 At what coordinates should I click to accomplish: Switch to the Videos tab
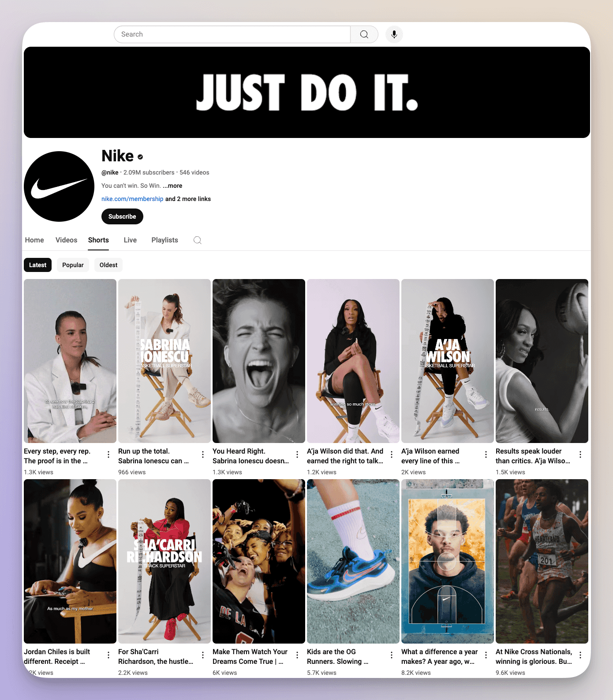(x=66, y=240)
